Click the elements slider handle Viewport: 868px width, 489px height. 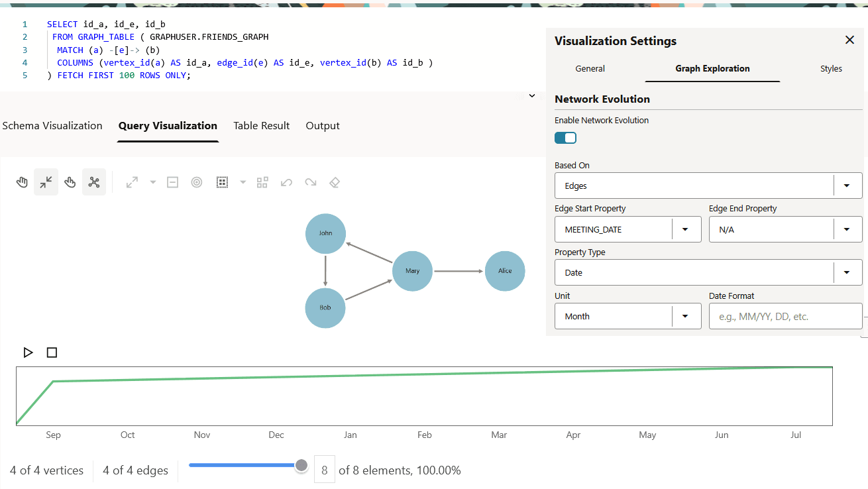(301, 465)
